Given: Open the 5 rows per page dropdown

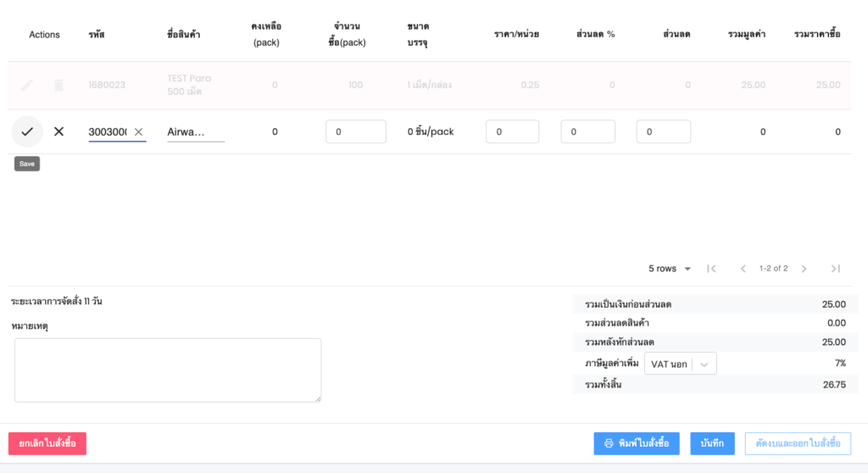Looking at the screenshot, I should [670, 269].
